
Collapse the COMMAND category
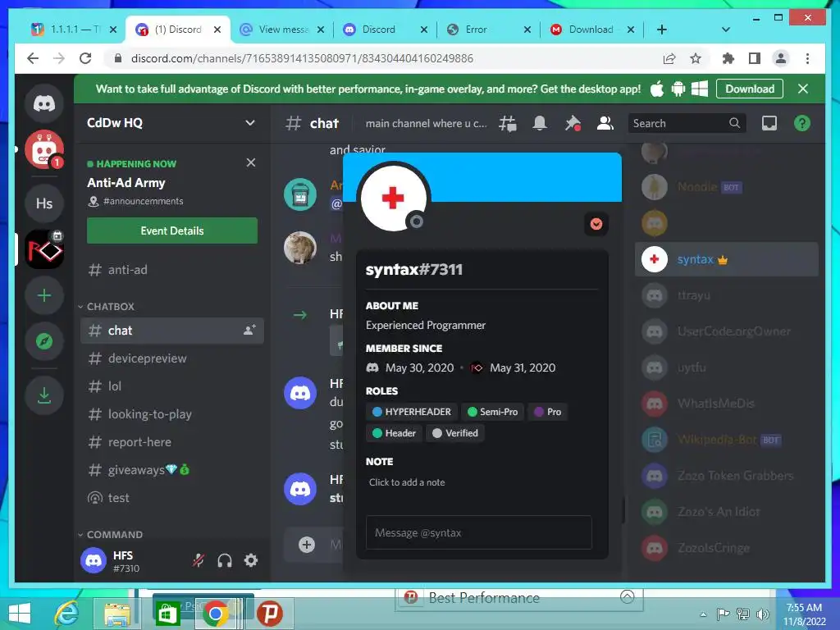111,535
